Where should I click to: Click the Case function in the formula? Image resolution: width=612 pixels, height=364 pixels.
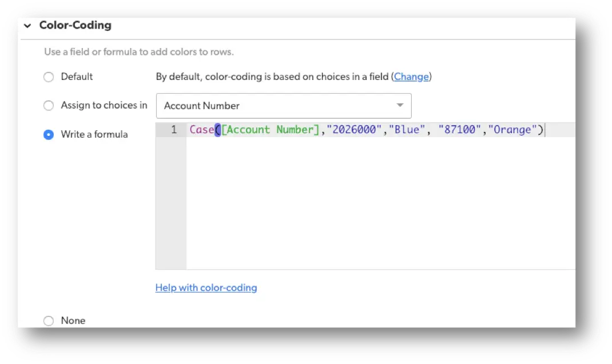click(x=202, y=130)
